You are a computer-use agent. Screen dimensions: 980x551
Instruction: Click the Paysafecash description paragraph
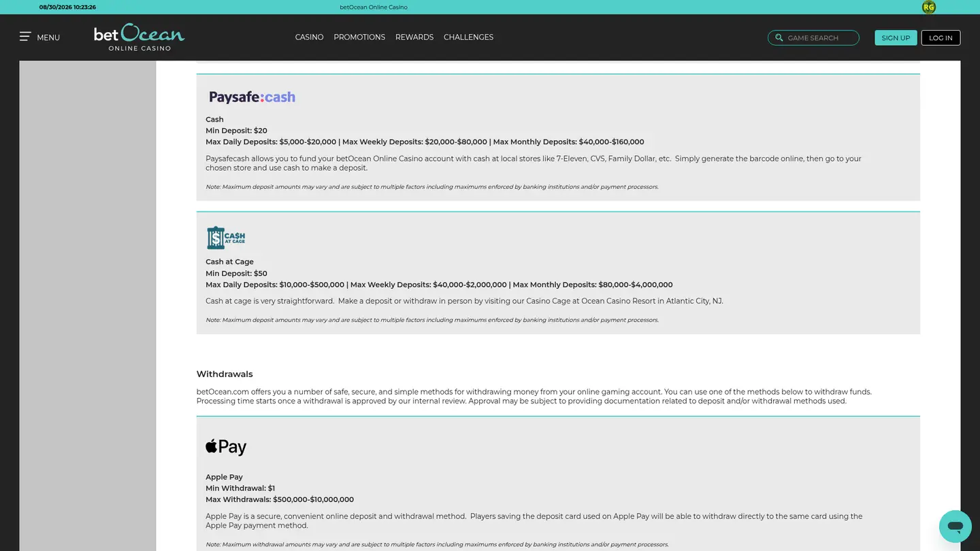[x=534, y=163]
